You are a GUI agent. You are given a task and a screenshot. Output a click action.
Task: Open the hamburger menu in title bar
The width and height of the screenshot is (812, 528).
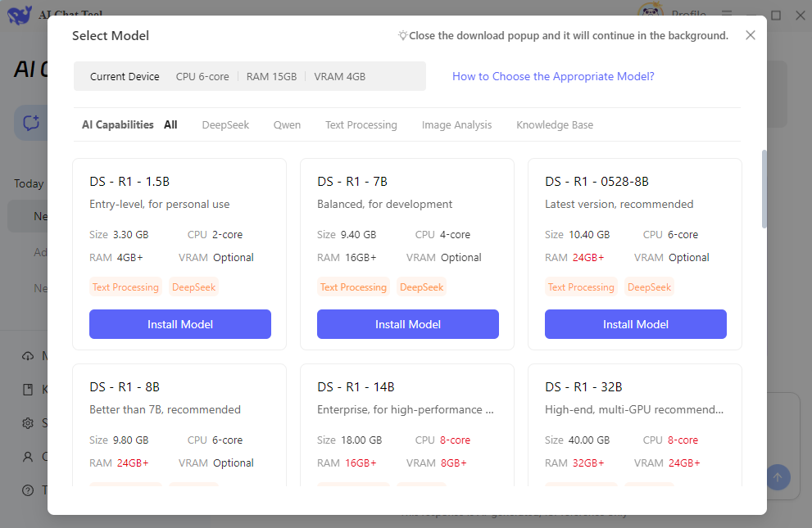tap(727, 15)
